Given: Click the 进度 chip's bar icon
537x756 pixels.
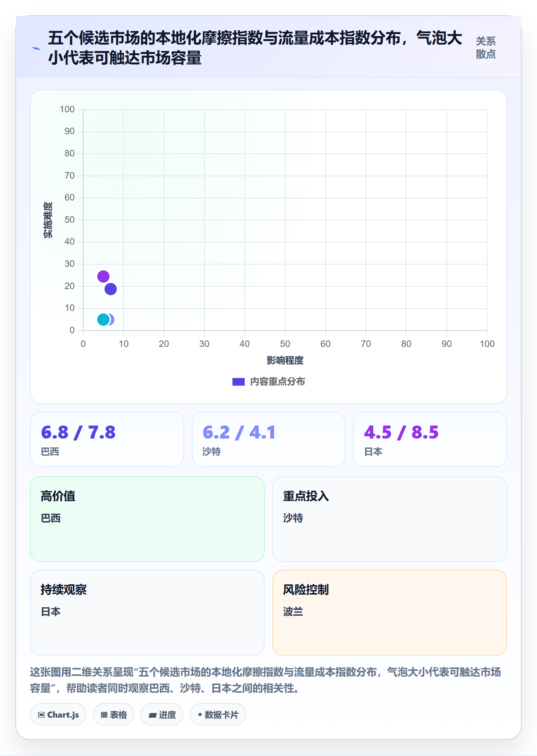Looking at the screenshot, I should click(x=153, y=715).
